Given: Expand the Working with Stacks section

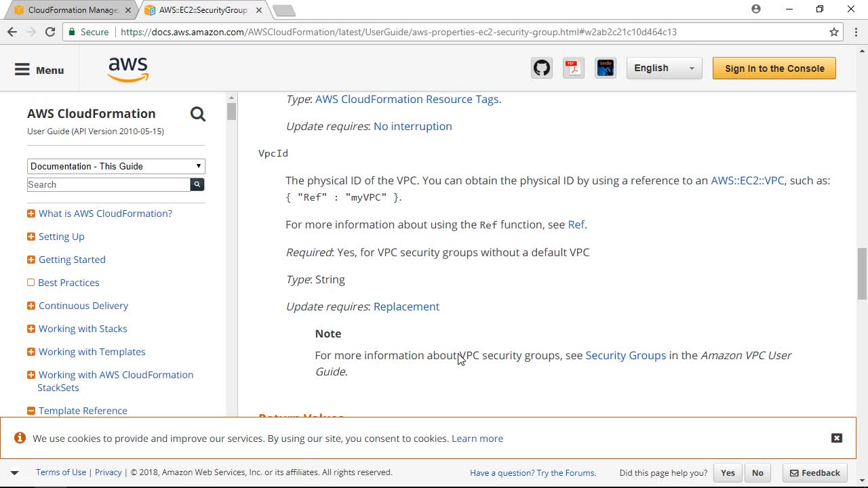Looking at the screenshot, I should pos(31,329).
